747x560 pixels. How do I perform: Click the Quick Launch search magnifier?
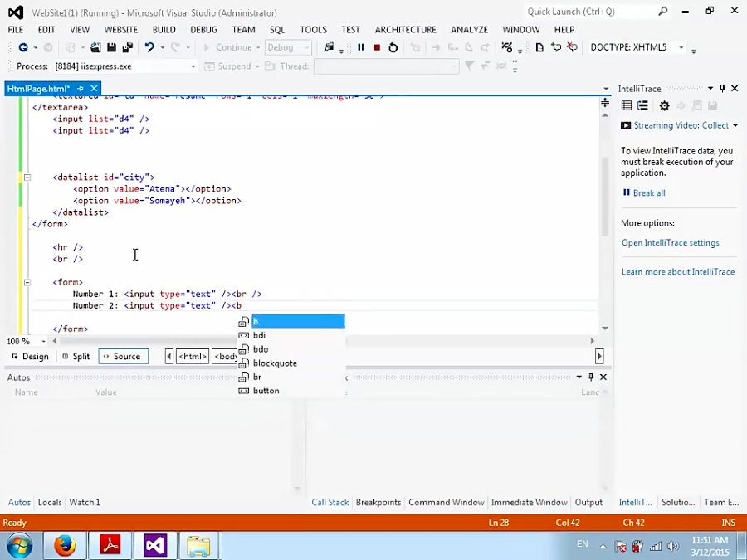coord(662,12)
